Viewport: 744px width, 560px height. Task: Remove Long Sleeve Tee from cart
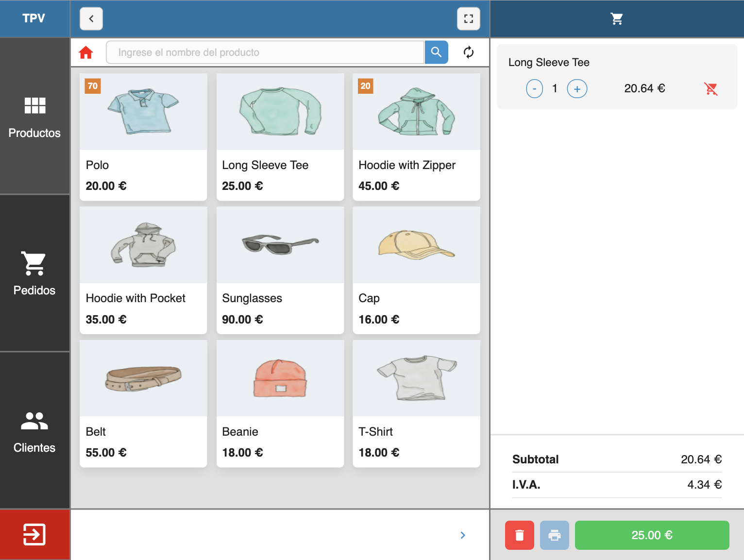pyautogui.click(x=710, y=89)
